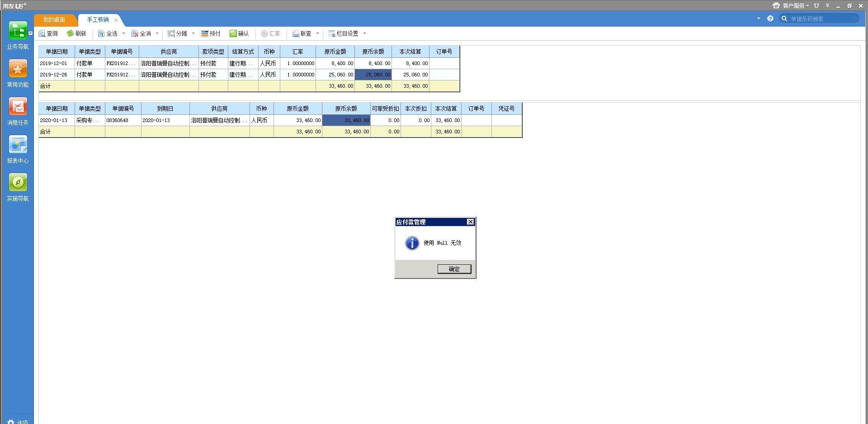The height and width of the screenshot is (424, 868).
Task: Click the highlighted 25,060.00 balance cell
Action: click(x=373, y=75)
